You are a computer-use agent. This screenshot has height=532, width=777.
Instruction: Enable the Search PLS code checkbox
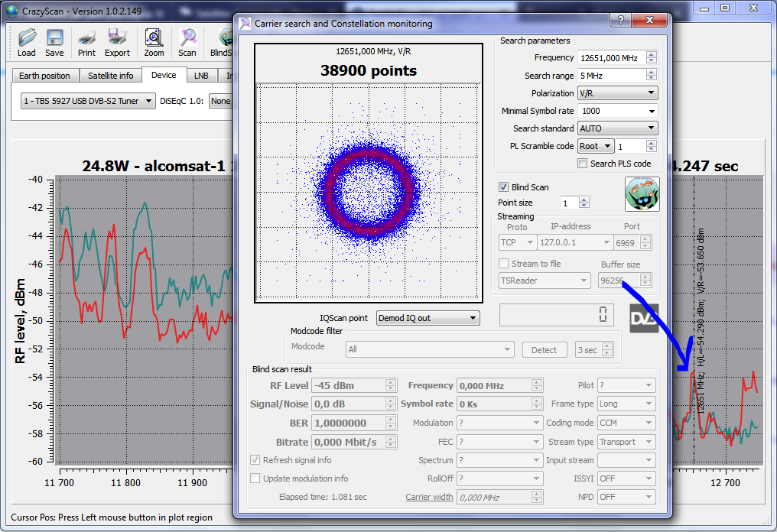(583, 164)
